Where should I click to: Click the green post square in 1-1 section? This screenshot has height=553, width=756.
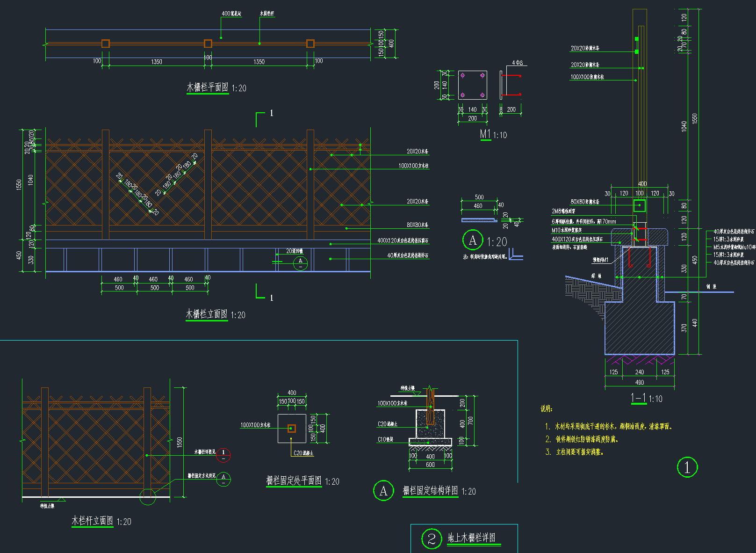(x=640, y=205)
